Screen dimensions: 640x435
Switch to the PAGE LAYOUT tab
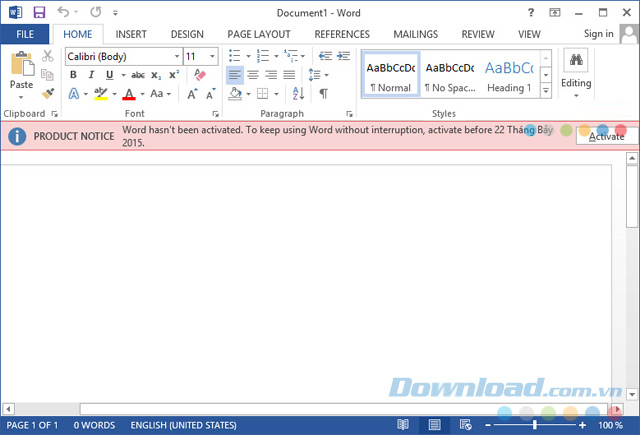259,34
